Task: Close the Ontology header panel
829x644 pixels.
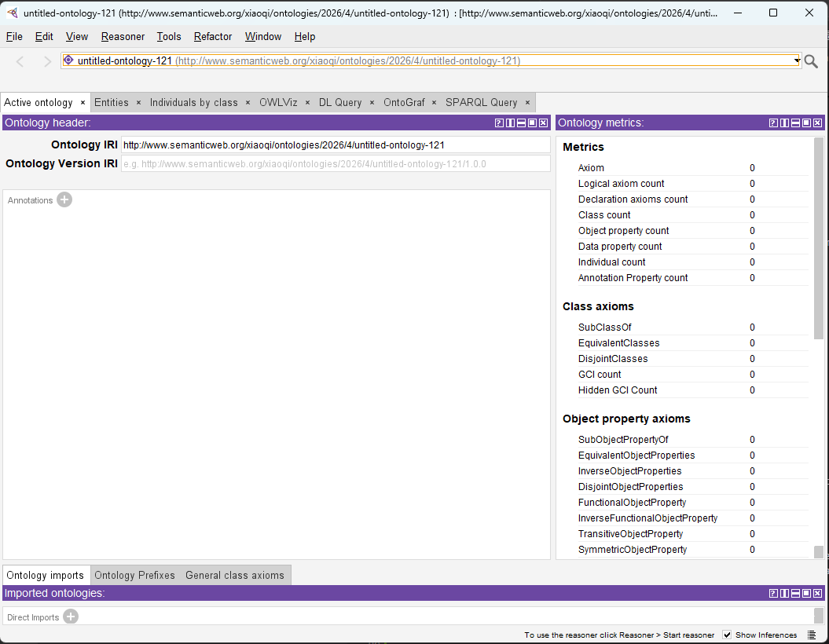Action: tap(544, 123)
